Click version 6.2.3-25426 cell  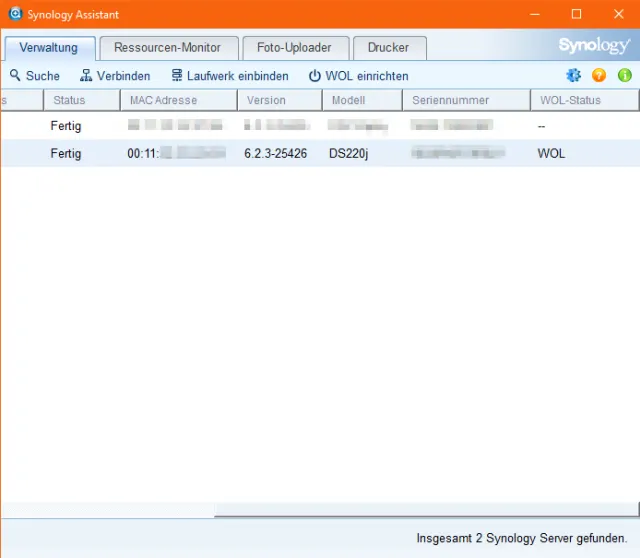(x=276, y=153)
